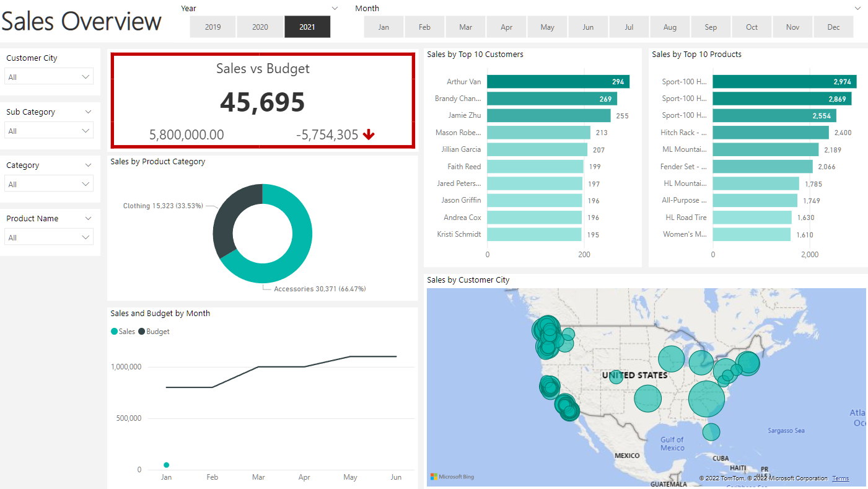Select the Brandy Chan bar showing 269
Screen dimensions: 868x489
point(552,99)
